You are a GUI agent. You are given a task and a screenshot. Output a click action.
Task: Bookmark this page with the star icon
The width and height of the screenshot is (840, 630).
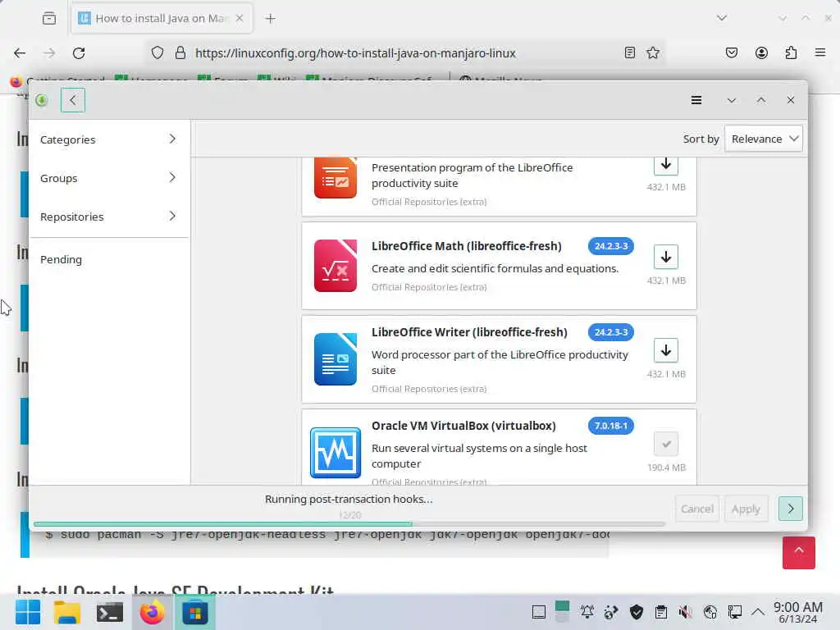[652, 52]
